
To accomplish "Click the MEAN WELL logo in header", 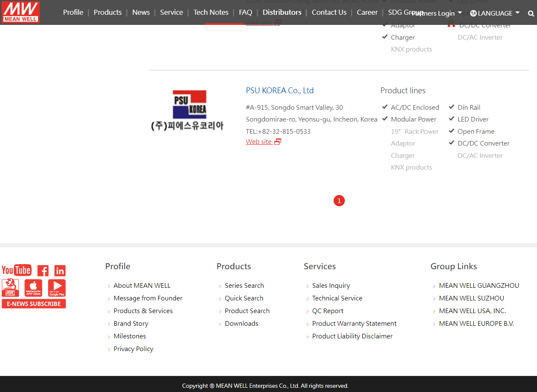I will click(20, 12).
